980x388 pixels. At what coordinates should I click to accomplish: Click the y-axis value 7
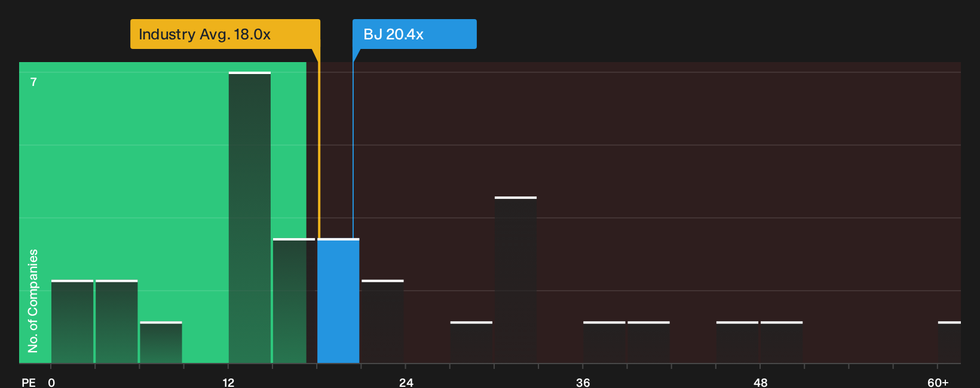(33, 82)
